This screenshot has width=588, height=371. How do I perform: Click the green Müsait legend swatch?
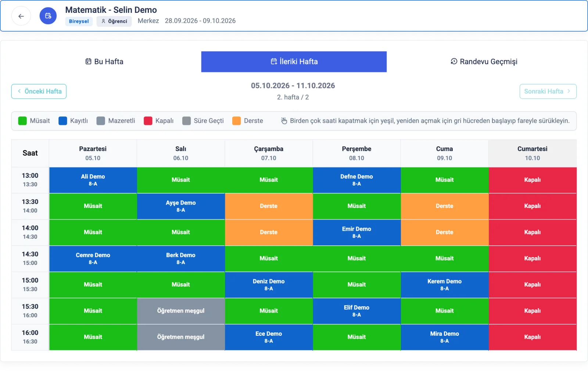point(22,121)
